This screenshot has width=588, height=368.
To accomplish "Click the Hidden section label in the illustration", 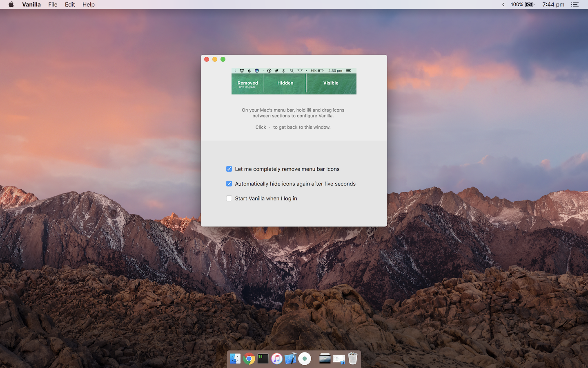I will [x=285, y=83].
